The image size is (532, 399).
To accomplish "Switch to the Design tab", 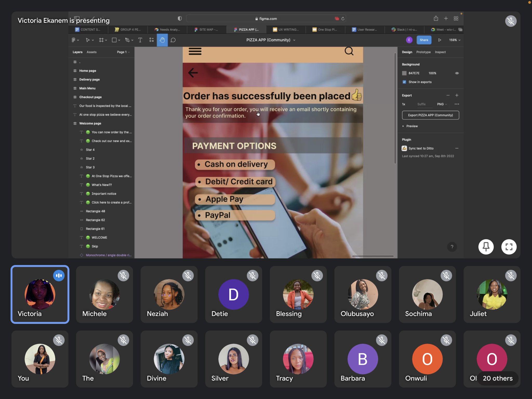I will pos(407,51).
